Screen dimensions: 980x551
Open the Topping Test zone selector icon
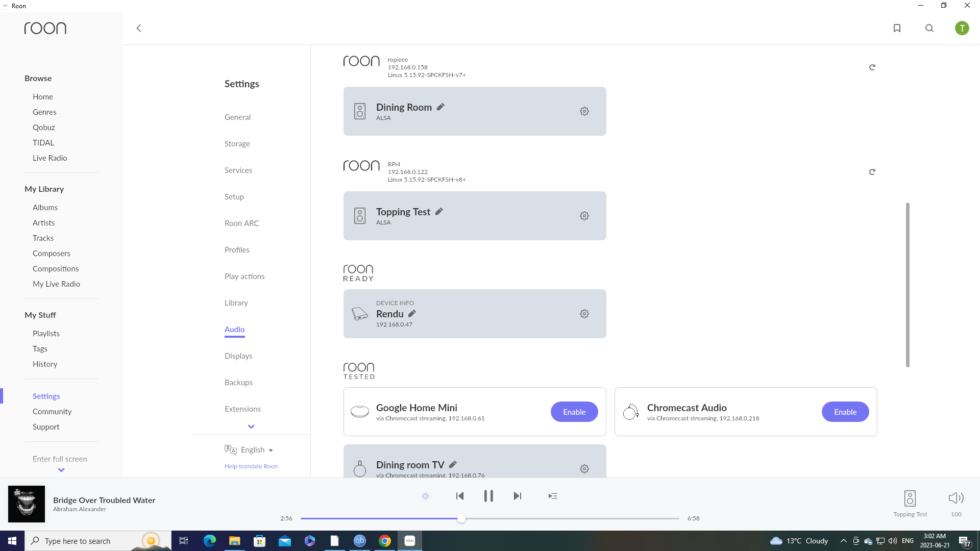(910, 498)
